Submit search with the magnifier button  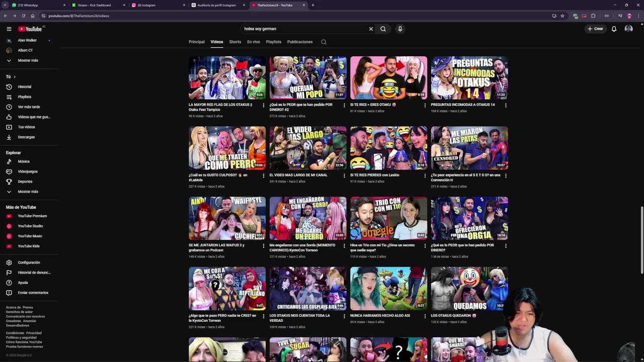(x=383, y=29)
